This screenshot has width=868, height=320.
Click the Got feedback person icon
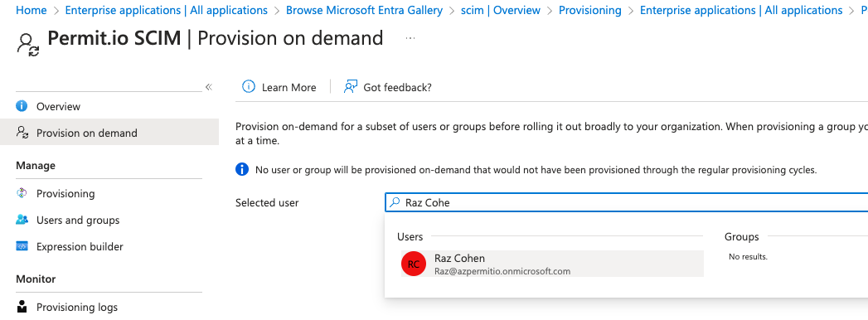coord(350,87)
